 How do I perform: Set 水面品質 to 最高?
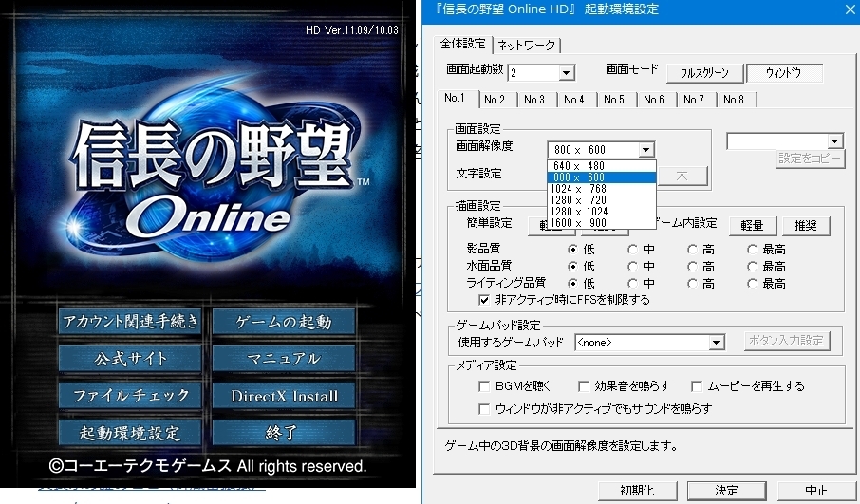coord(752,267)
